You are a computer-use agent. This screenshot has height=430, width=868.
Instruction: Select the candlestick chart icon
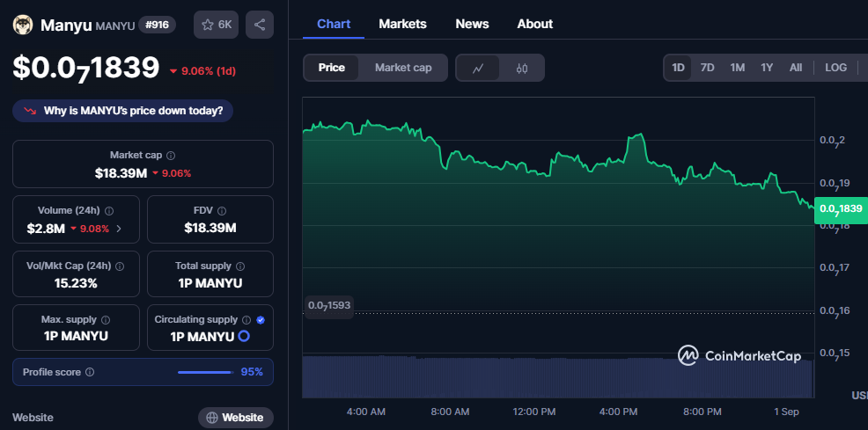pyautogui.click(x=522, y=68)
